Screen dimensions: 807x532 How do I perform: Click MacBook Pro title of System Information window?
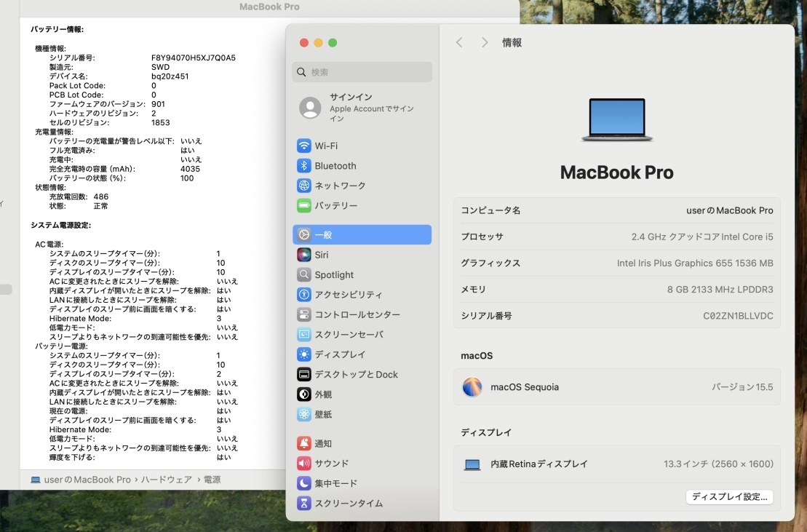tap(269, 7)
